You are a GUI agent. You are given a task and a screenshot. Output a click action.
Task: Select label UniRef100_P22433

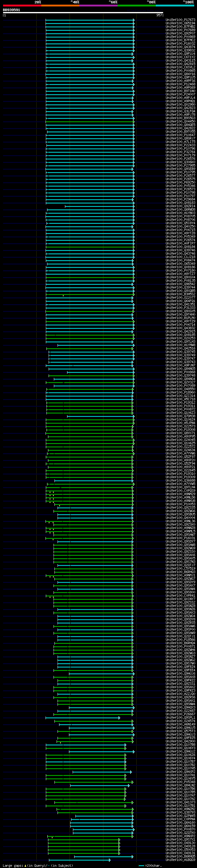180,145
